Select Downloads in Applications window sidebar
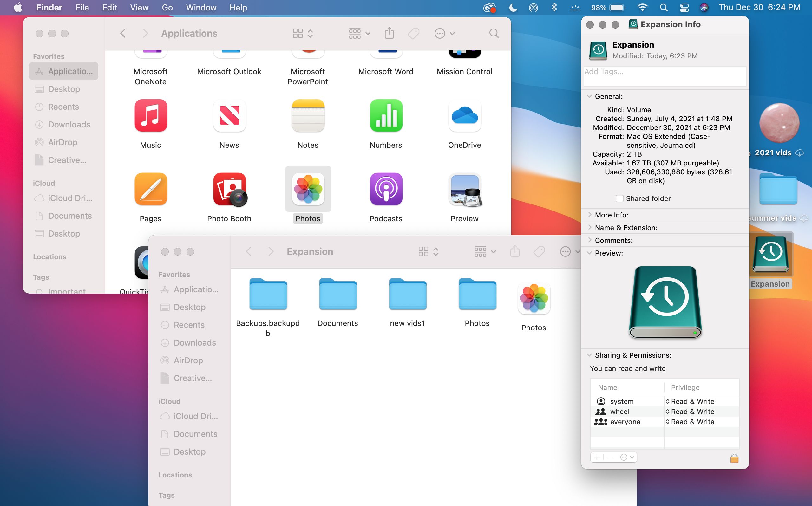Screen dimensions: 812x506 click(69, 125)
